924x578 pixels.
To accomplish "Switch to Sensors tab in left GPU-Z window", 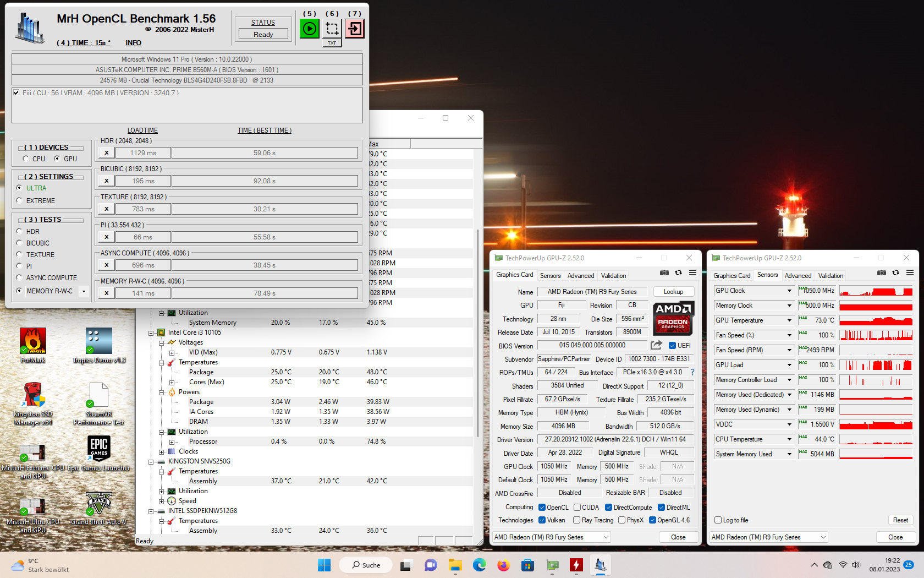I will click(x=550, y=276).
